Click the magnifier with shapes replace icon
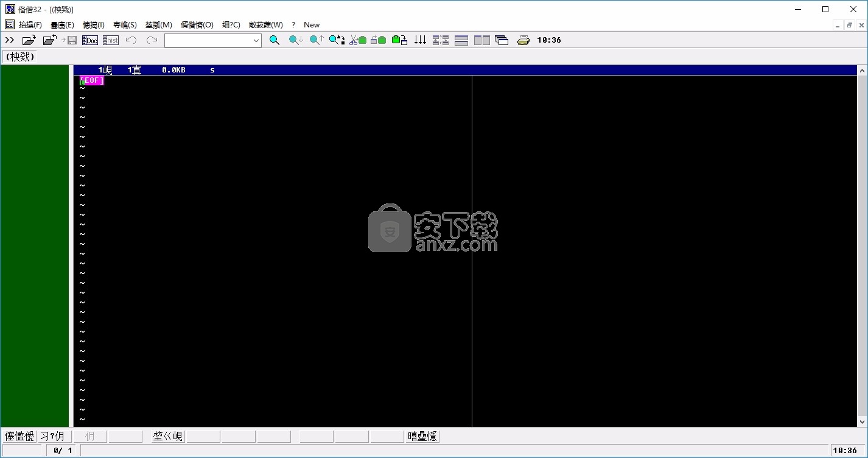 coord(337,40)
